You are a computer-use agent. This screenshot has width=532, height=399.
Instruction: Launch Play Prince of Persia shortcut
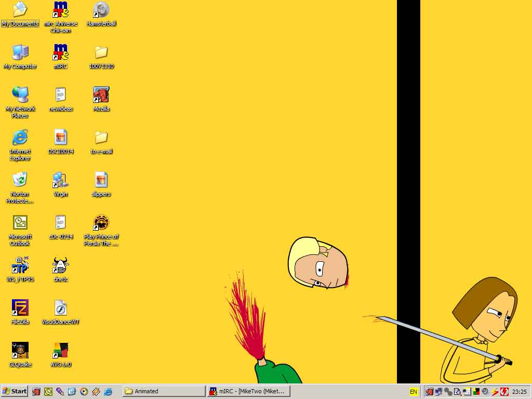(101, 223)
